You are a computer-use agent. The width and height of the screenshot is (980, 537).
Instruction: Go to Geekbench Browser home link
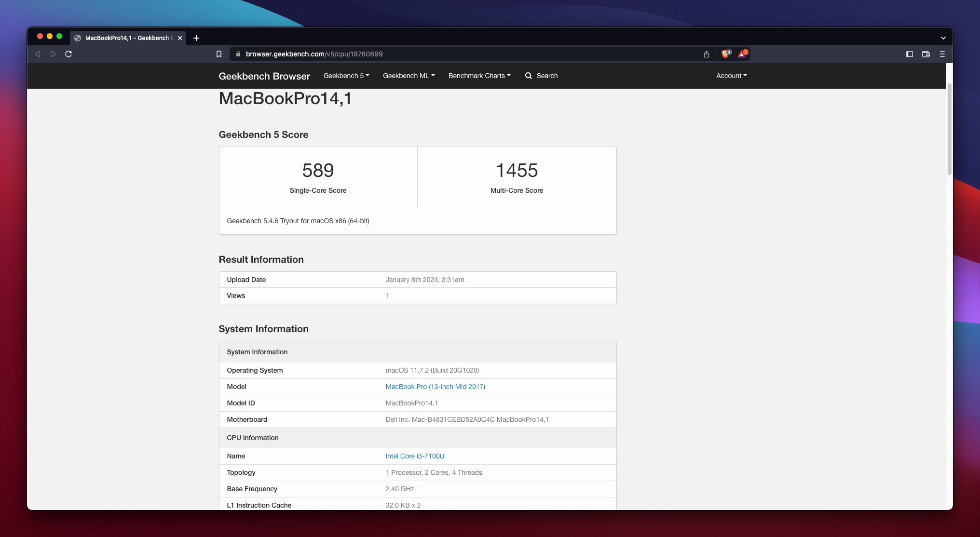click(x=264, y=76)
